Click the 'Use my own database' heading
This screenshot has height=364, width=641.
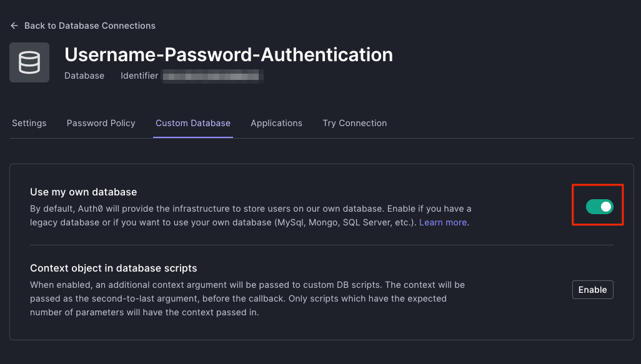[x=83, y=192]
